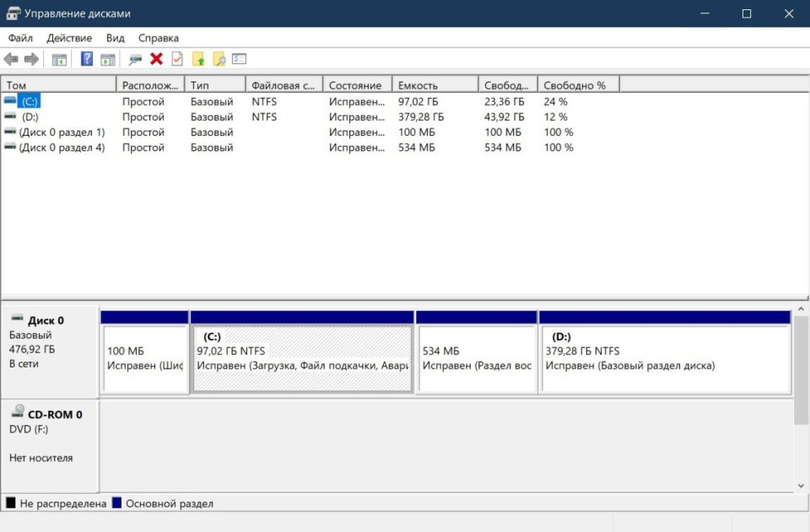Click the back arrow toolbar icon

[x=11, y=59]
